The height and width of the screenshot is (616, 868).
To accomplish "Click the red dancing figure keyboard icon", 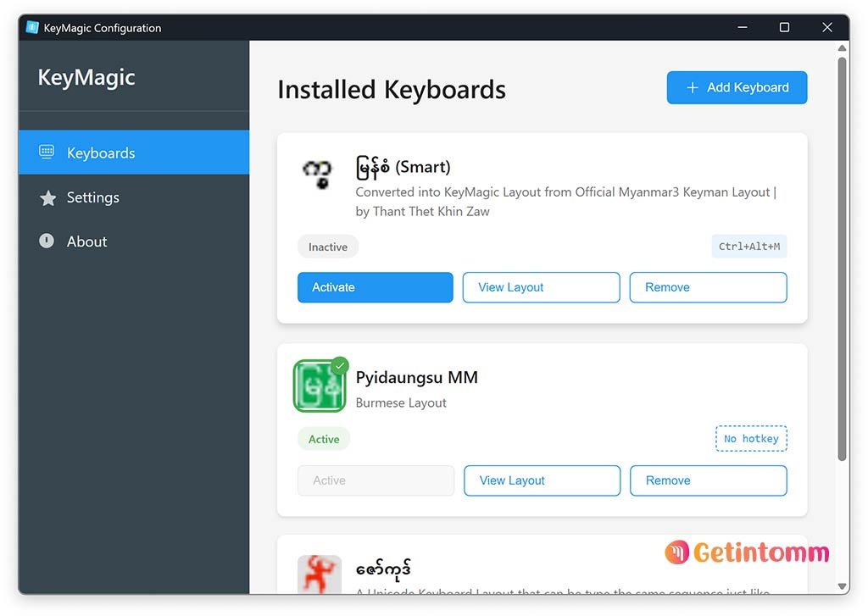I will pyautogui.click(x=320, y=574).
